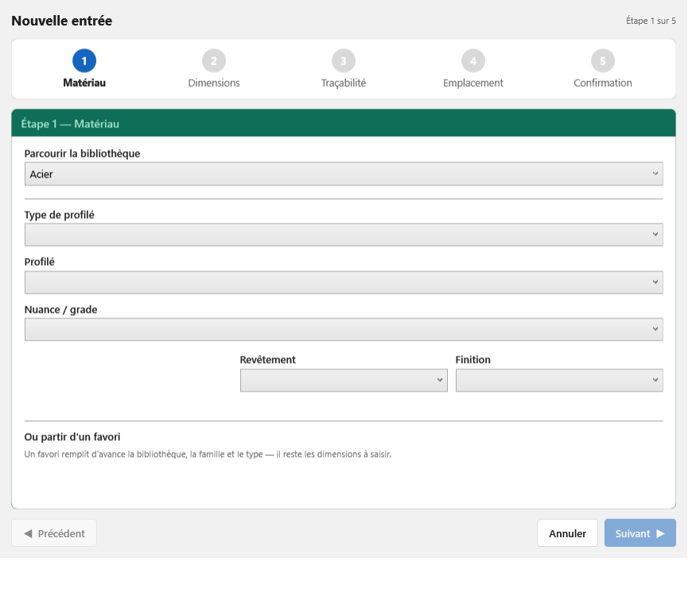Open the Revêtement dropdown
The image size is (700, 589).
tap(344, 380)
